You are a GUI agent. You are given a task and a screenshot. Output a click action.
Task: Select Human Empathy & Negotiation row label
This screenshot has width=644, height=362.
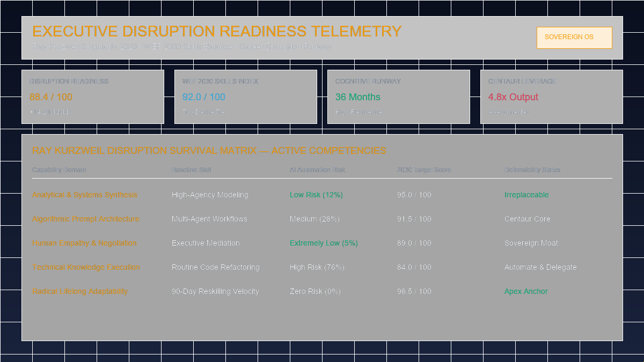tap(84, 243)
